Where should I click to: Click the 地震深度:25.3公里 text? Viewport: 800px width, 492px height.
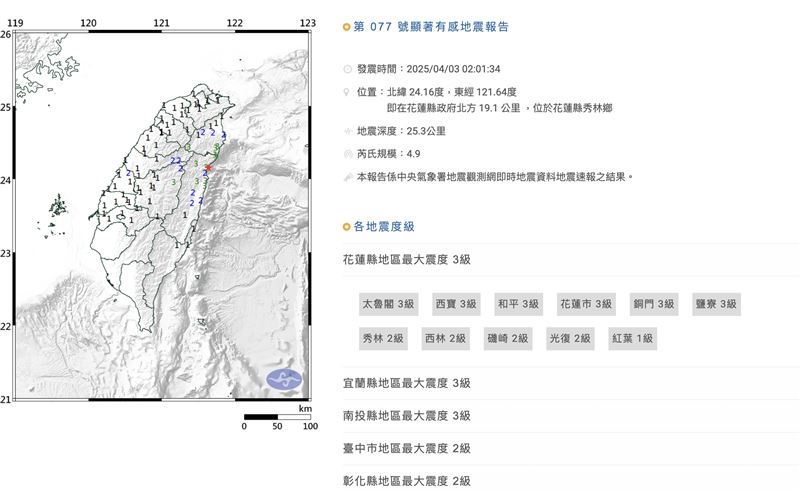coord(401,131)
